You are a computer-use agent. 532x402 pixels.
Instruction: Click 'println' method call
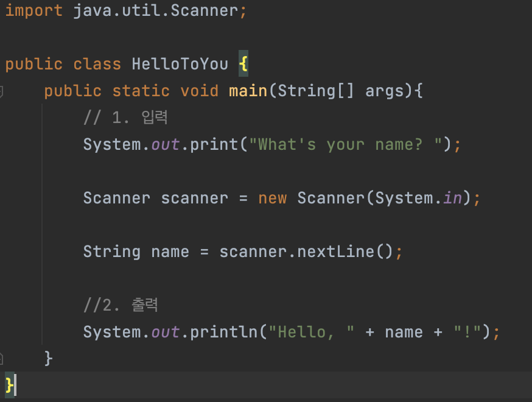click(224, 332)
